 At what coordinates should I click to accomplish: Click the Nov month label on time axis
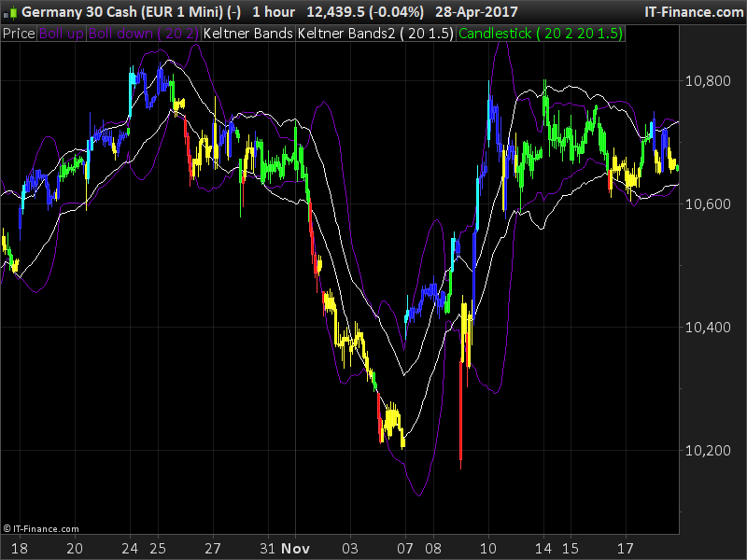295,549
